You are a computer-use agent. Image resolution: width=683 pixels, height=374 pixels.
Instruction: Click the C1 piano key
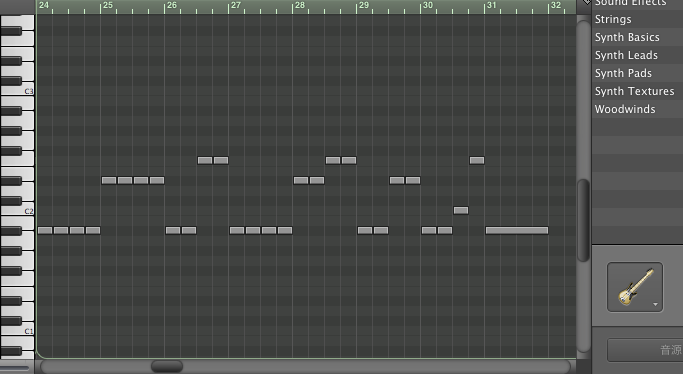coord(17,331)
